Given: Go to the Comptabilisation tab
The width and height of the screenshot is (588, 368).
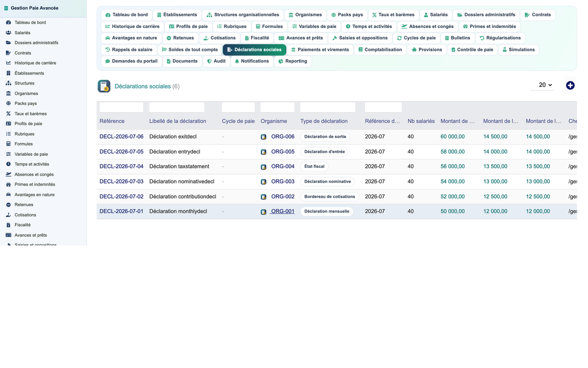Looking at the screenshot, I should click(380, 50).
